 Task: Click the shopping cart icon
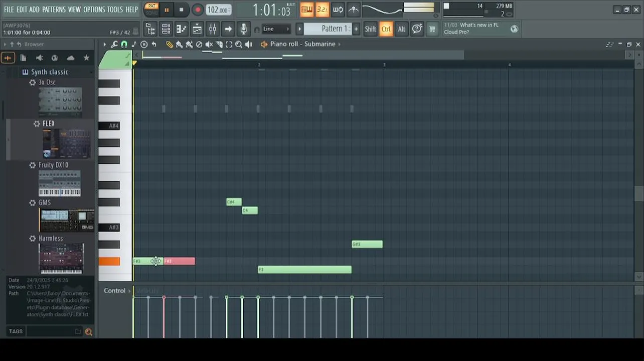pyautogui.click(x=432, y=29)
